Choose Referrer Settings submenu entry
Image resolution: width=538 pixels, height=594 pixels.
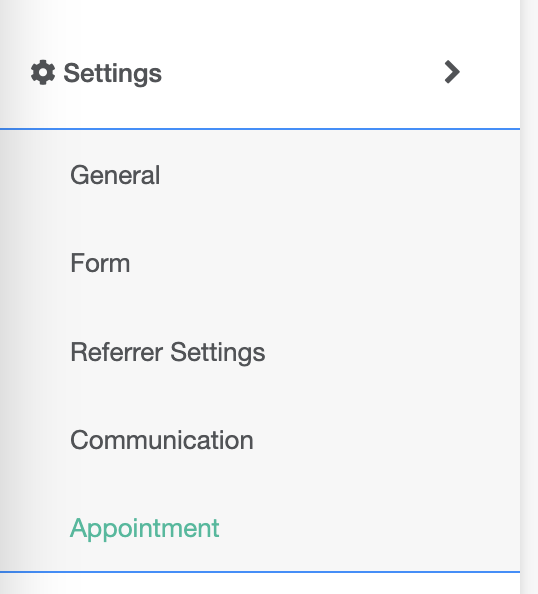[x=167, y=352]
